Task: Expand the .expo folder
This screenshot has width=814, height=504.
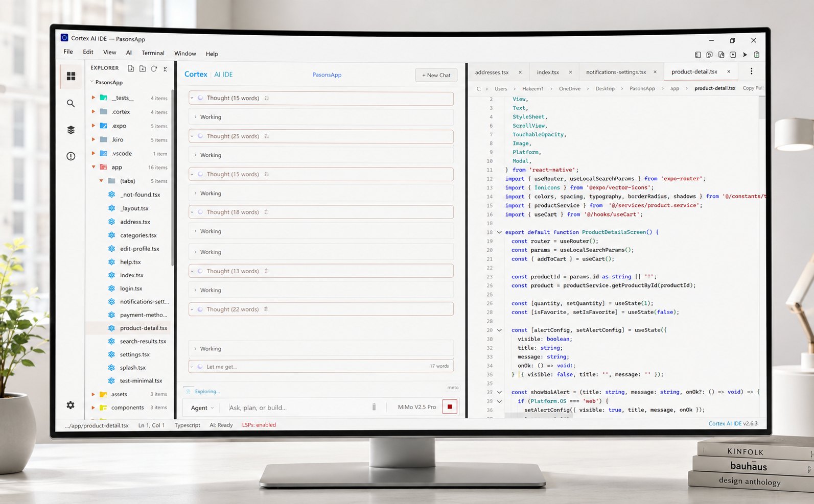Action: [x=94, y=125]
